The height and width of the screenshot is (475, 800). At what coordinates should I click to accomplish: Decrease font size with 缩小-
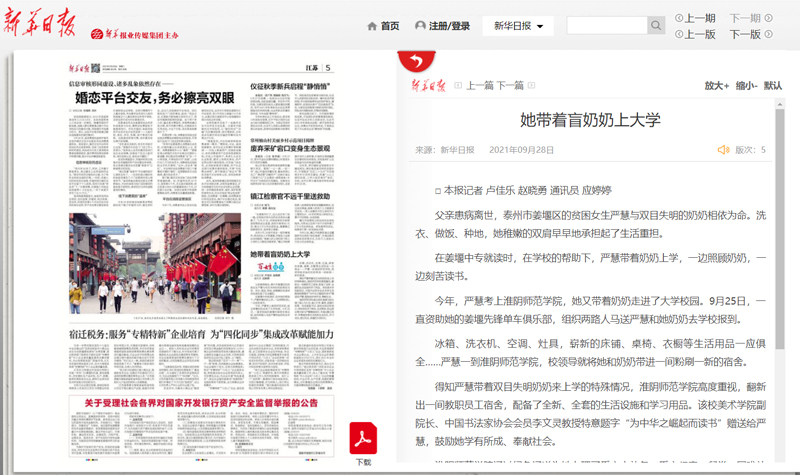[x=746, y=86]
